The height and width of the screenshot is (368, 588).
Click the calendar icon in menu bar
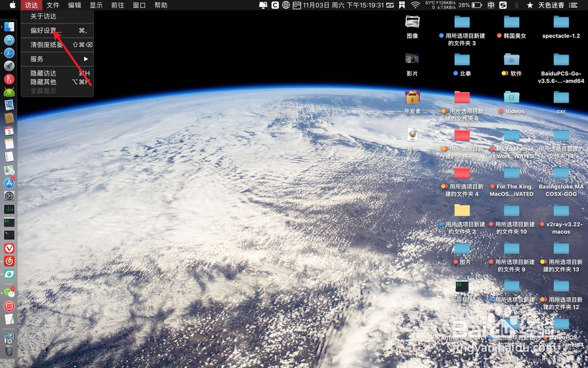click(296, 5)
